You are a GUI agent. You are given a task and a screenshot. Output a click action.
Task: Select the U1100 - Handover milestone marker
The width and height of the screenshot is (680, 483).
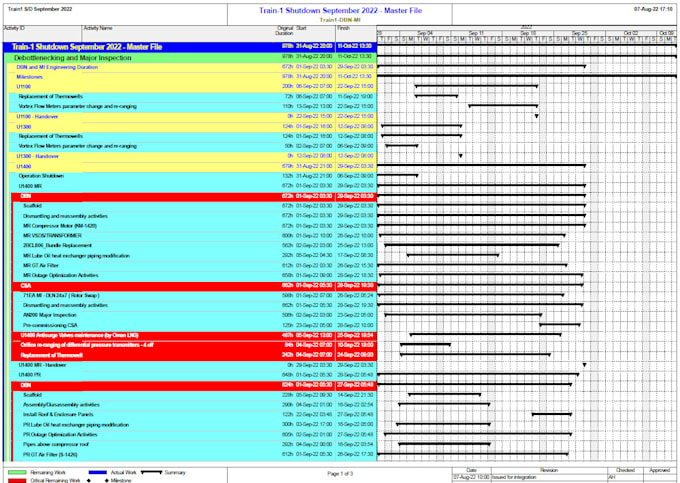click(x=536, y=116)
